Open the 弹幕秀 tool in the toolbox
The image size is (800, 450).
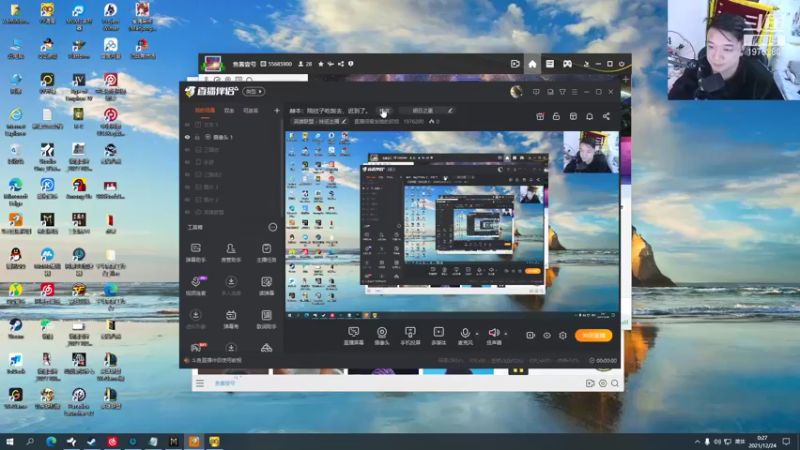coord(231,319)
